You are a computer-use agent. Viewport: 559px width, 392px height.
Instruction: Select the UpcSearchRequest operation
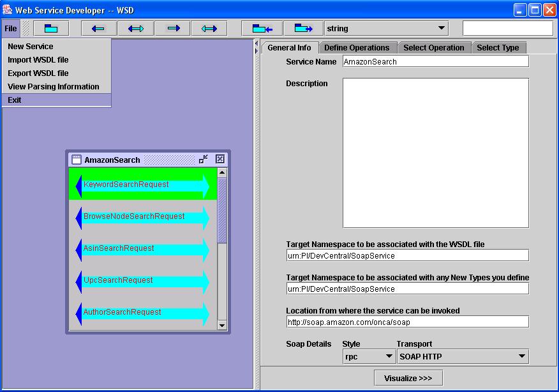tap(142, 280)
